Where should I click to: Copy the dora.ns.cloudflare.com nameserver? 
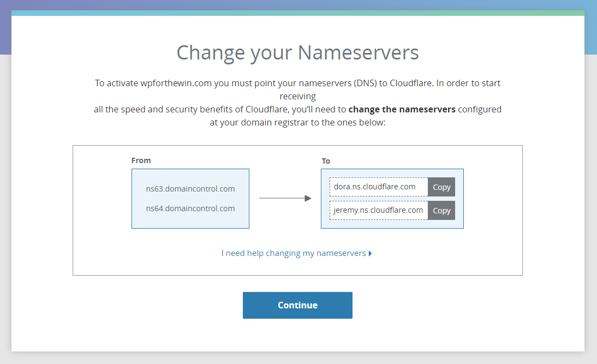(441, 187)
